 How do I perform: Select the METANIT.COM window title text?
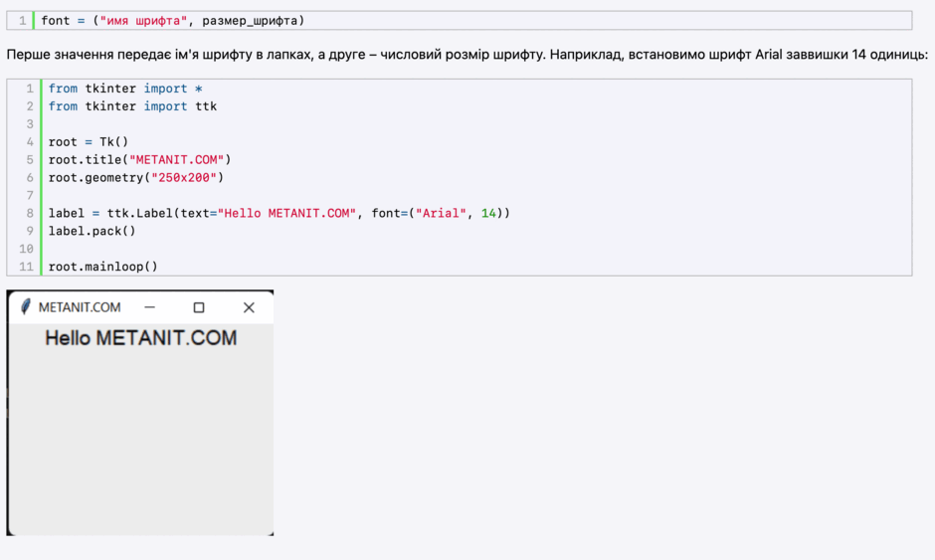(80, 307)
